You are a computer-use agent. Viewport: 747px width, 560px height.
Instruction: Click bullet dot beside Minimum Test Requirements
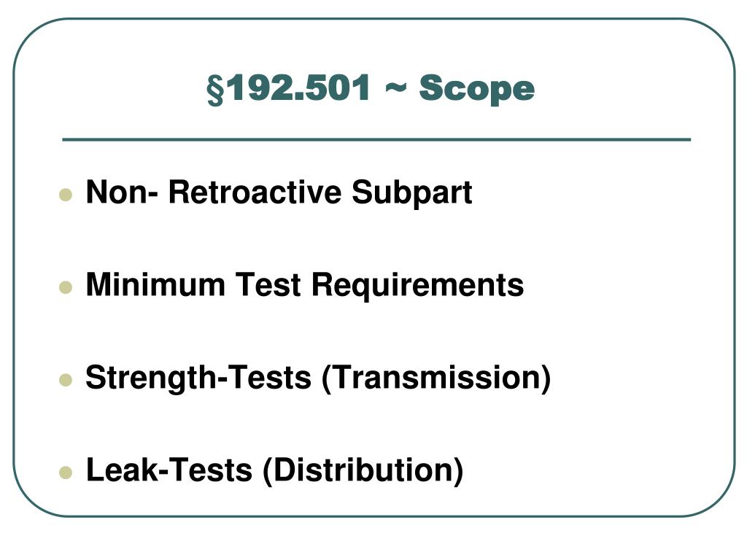point(66,287)
